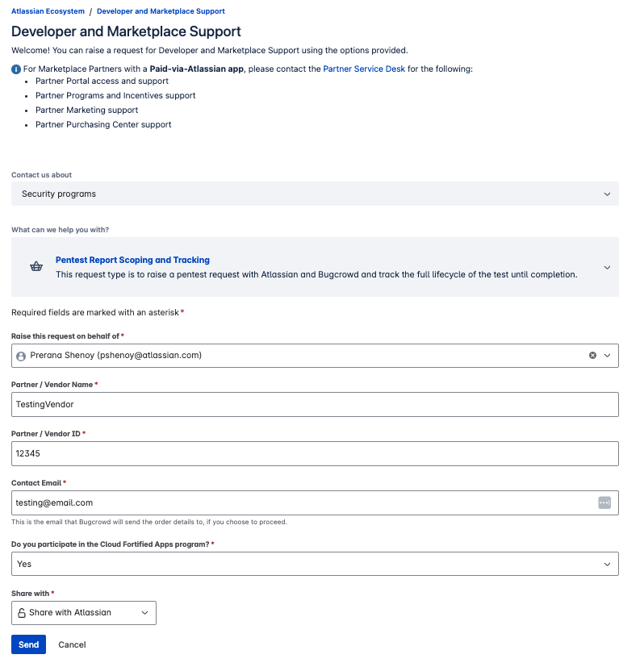This screenshot has width=644, height=667.
Task: Click the Developer and Marketplace Support breadcrumb
Action: pyautogui.click(x=161, y=10)
